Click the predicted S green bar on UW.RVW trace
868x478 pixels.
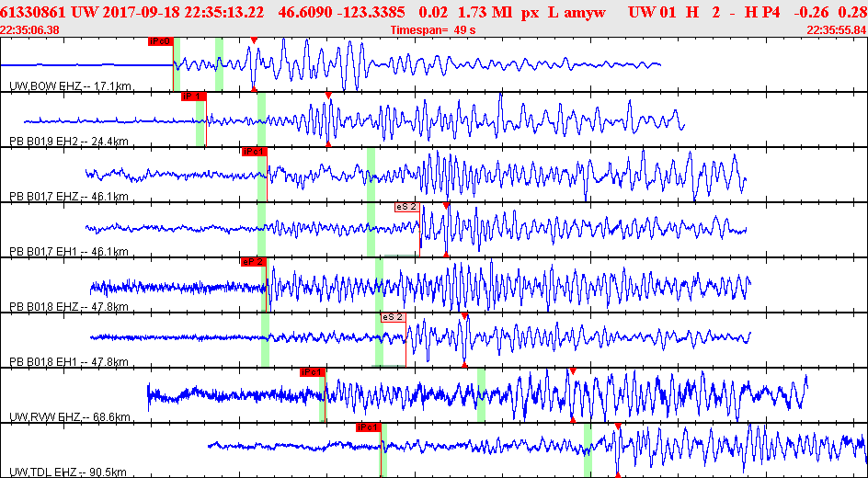(x=481, y=395)
